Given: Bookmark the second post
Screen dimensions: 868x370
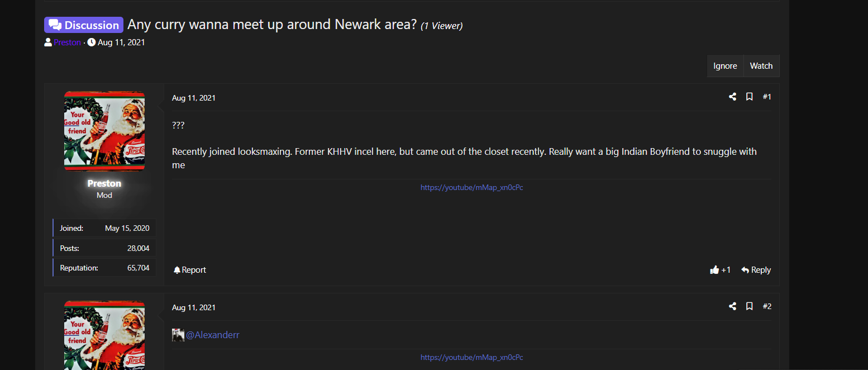Looking at the screenshot, I should tap(750, 306).
